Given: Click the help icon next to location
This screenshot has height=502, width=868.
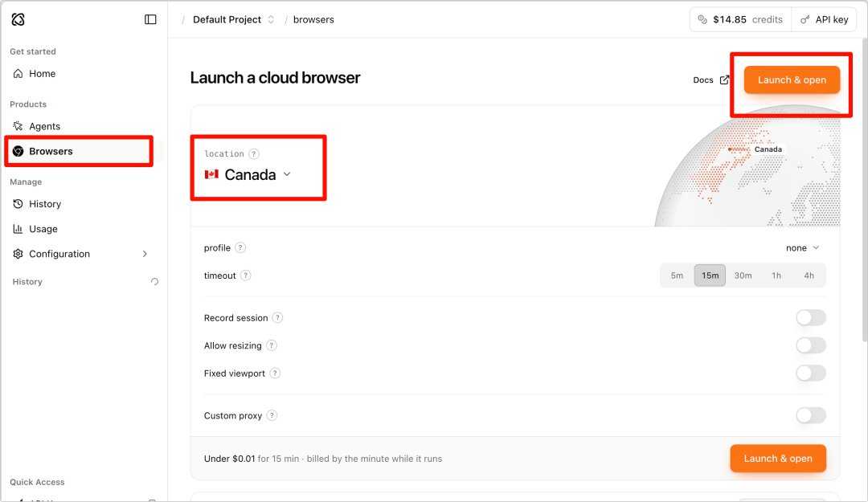Looking at the screenshot, I should tap(253, 154).
